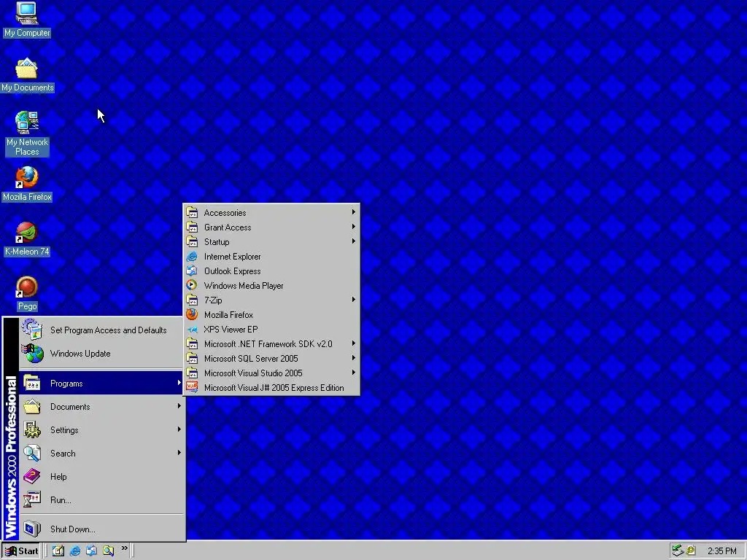747x560 pixels.
Task: Expand the Settings submenu arrow
Action: point(179,429)
